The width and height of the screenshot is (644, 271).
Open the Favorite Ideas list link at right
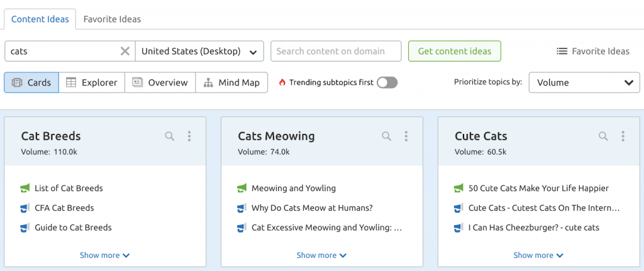point(593,51)
